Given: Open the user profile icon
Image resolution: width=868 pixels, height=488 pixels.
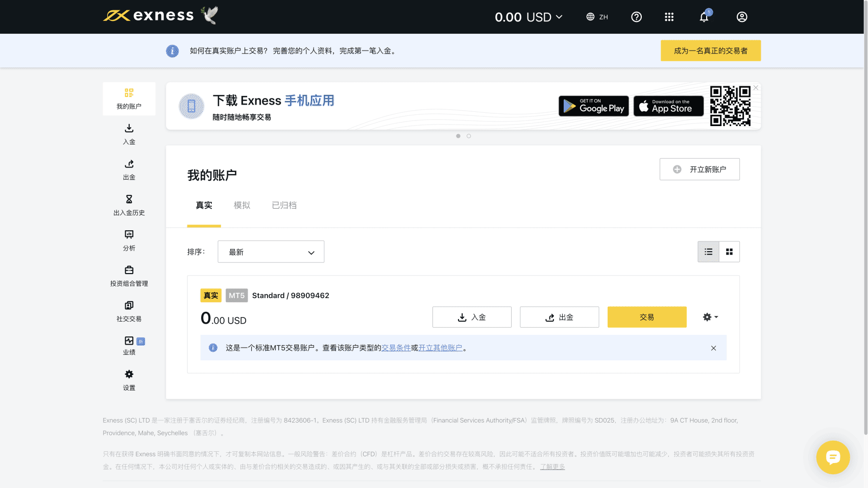Looking at the screenshot, I should pyautogui.click(x=742, y=17).
